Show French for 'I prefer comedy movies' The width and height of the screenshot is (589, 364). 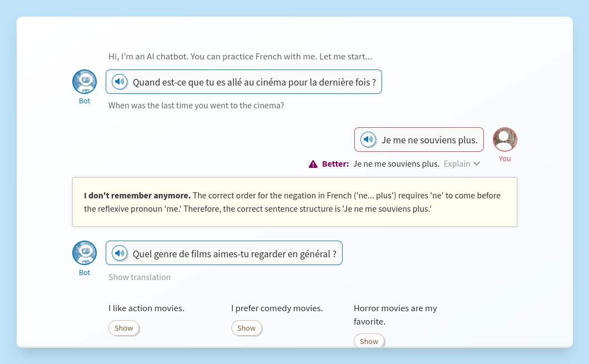pos(246,328)
